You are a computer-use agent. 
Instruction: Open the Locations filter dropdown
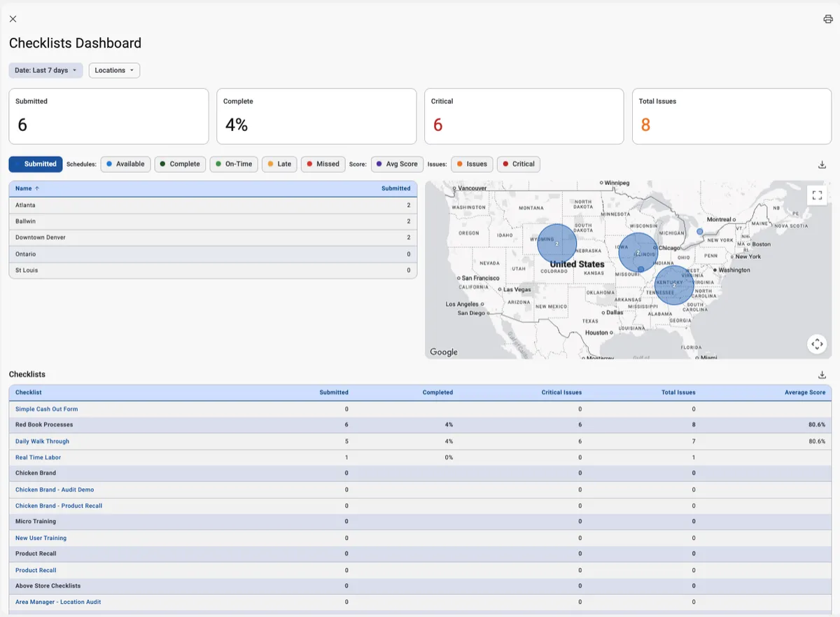(114, 70)
